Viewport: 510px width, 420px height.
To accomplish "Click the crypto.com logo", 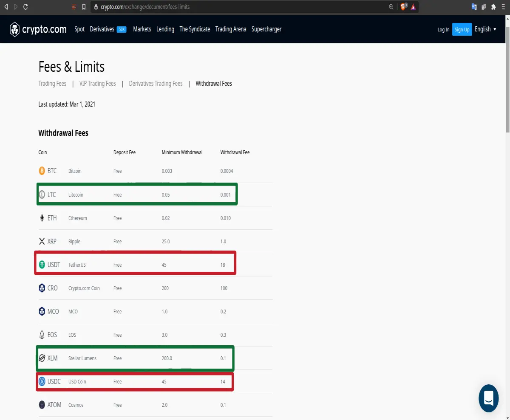I will pos(38,29).
